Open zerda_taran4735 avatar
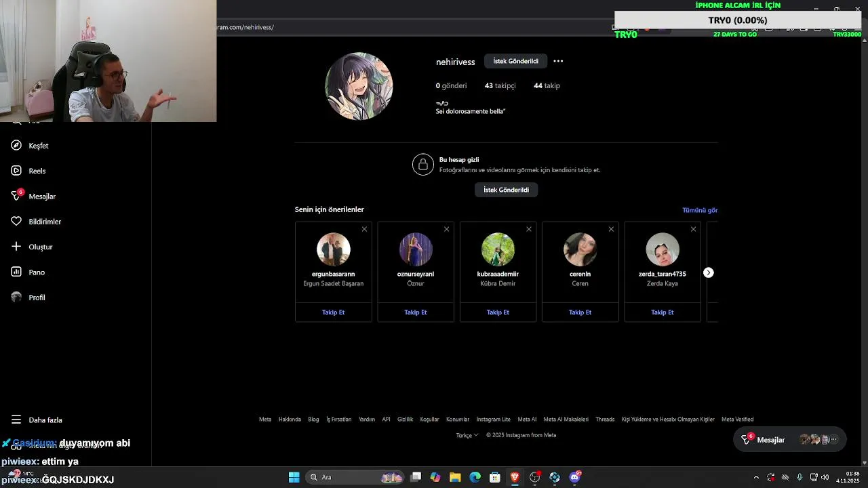 663,249
